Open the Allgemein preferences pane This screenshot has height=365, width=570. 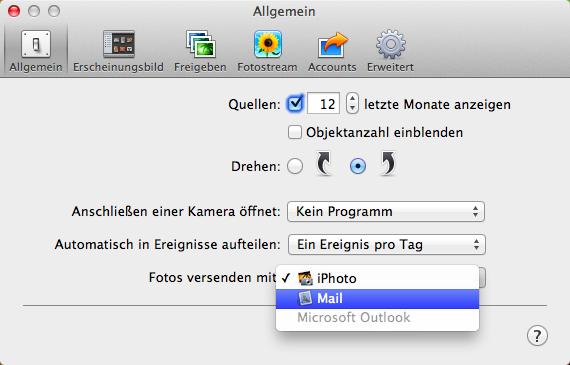(x=36, y=51)
